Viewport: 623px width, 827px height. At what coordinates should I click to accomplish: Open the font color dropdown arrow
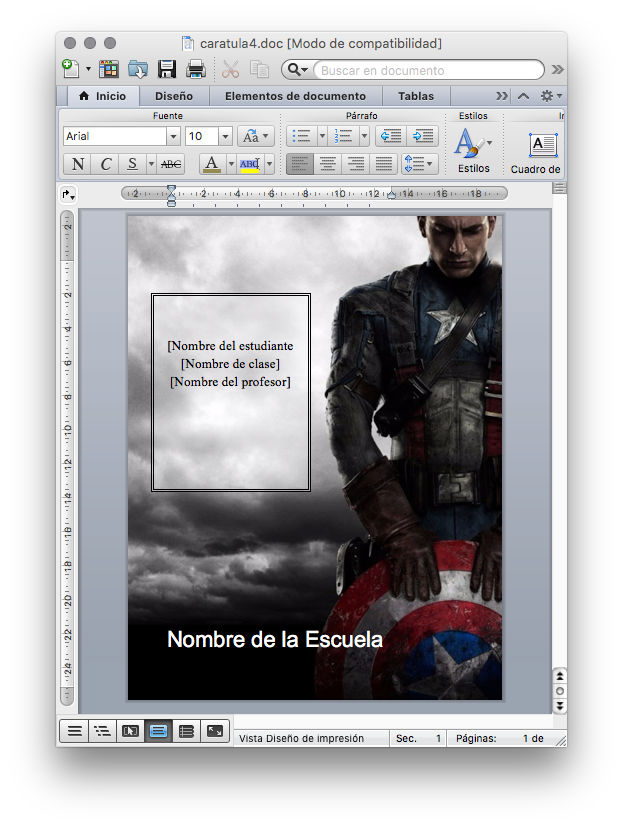[x=231, y=164]
